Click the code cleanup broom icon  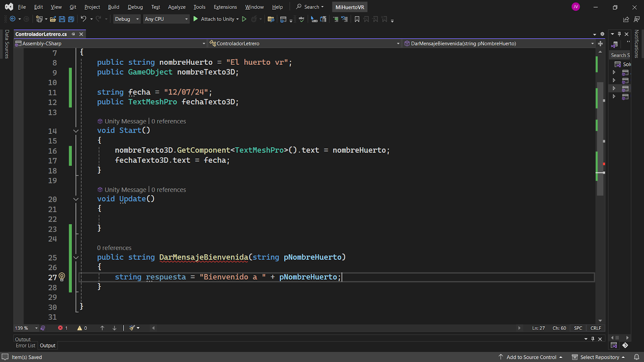tap(132, 328)
